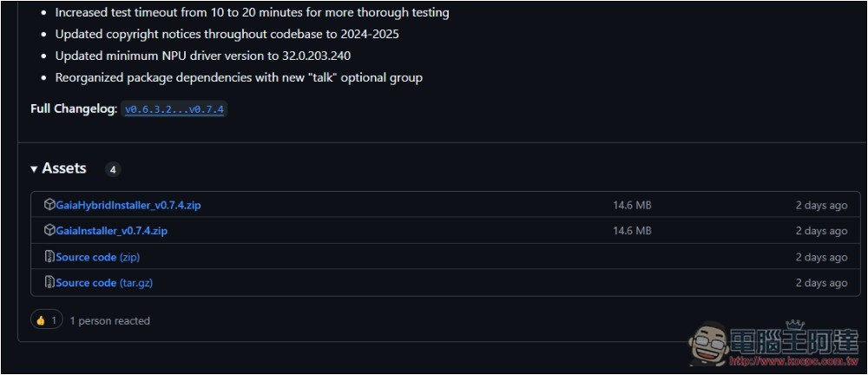
Task: Download GaiaInstaller_v0.7.4.zip
Action: click(112, 231)
